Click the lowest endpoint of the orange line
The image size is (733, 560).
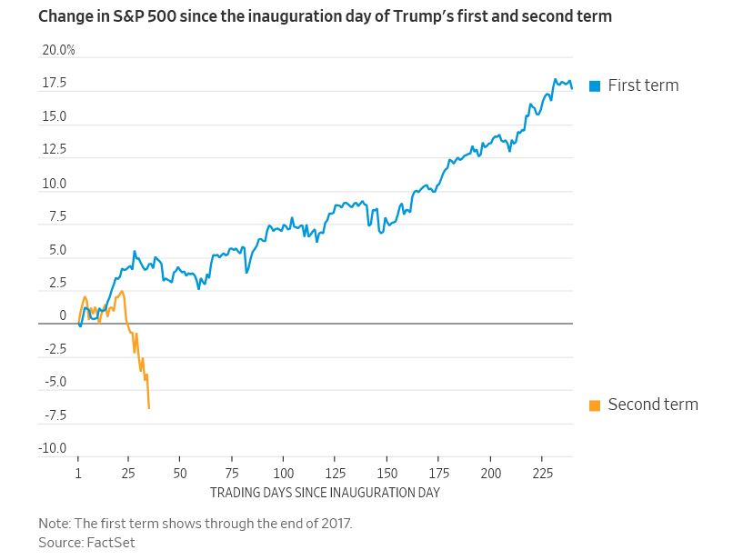pos(149,408)
